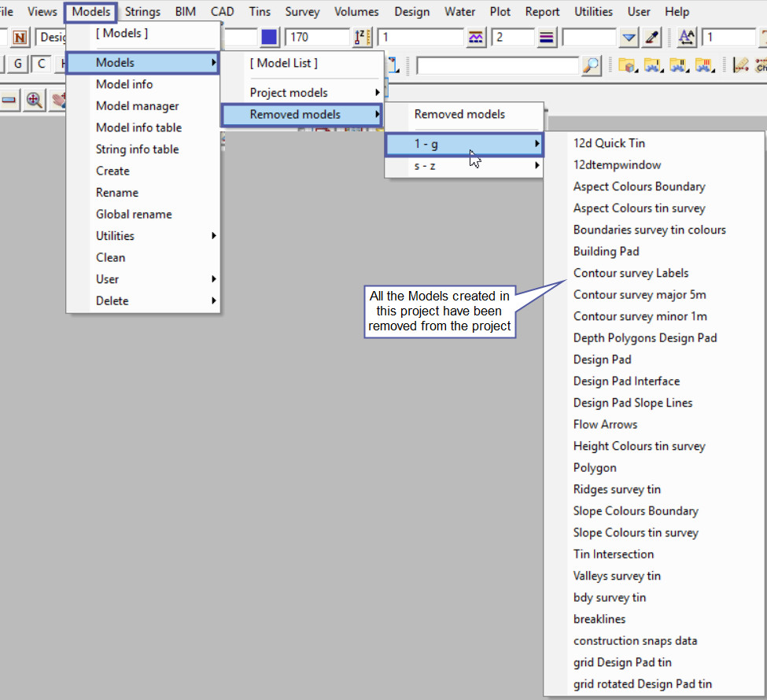Select Polygon model
Image resolution: width=767 pixels, height=700 pixels.
(654, 468)
